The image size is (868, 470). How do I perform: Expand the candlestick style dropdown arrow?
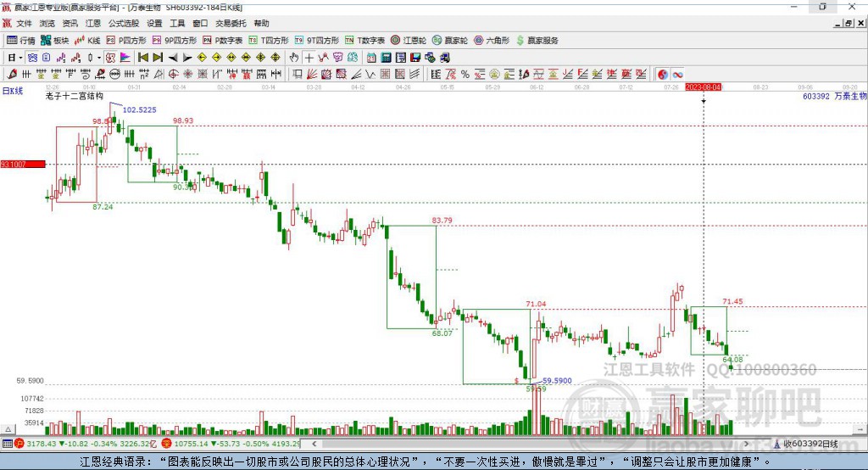tap(99, 57)
